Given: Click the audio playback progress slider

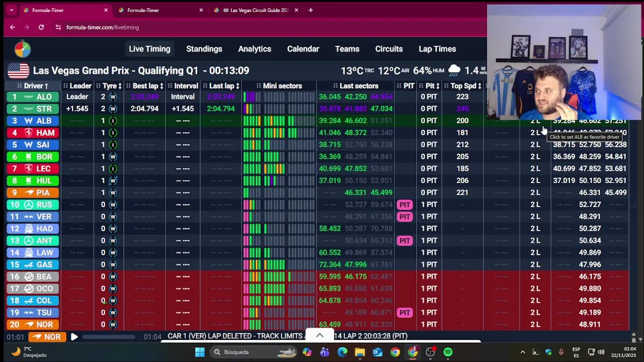Looking at the screenshot, I should pos(109,337).
